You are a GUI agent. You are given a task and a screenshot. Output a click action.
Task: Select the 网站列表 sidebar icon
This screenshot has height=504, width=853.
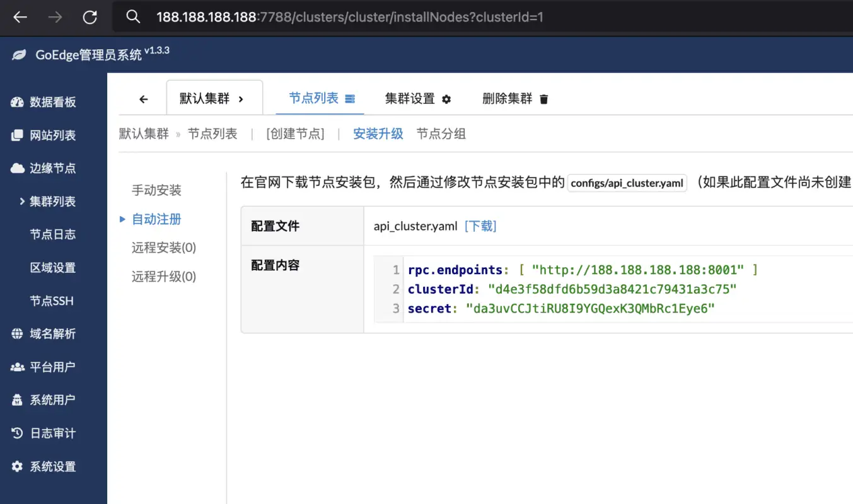17,135
